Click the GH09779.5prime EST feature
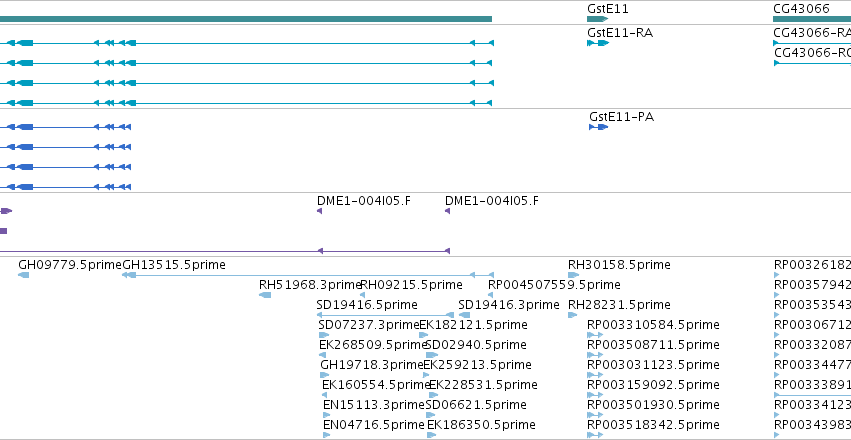The height and width of the screenshot is (440, 851). tap(23, 275)
